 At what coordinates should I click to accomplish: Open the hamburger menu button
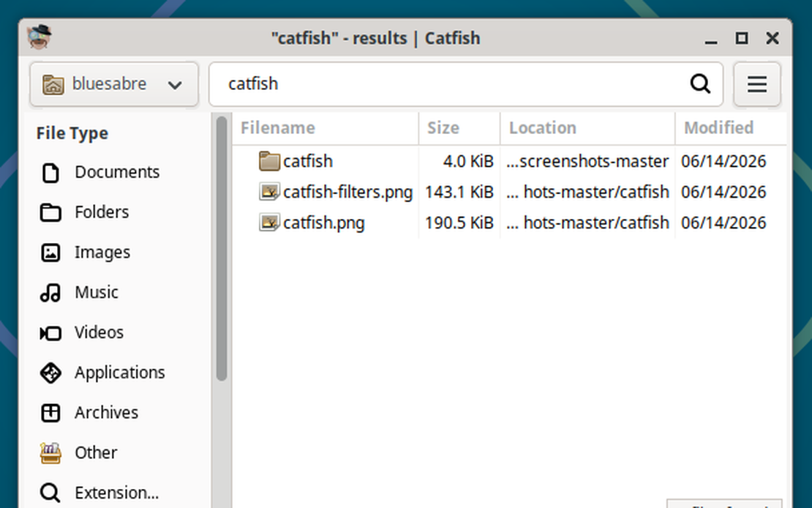point(757,84)
